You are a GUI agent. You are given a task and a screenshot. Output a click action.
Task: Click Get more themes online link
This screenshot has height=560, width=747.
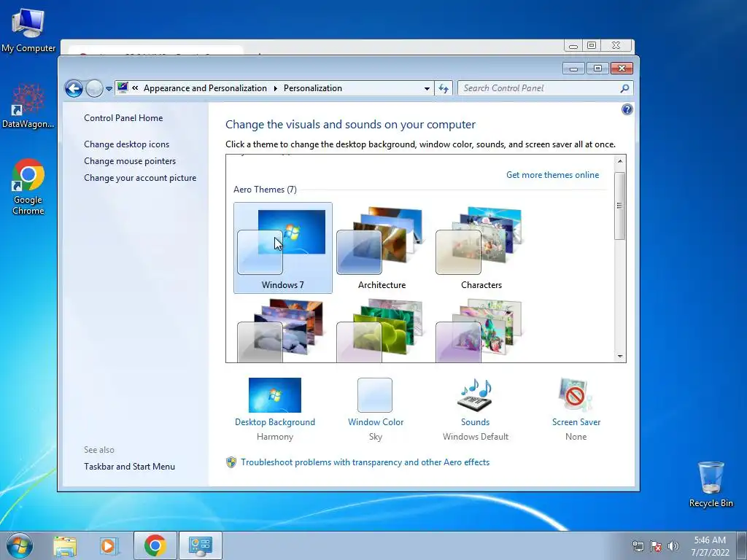(553, 175)
